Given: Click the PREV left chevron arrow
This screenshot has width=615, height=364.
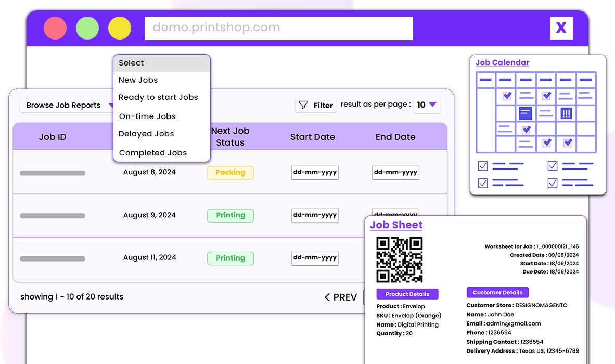Looking at the screenshot, I should point(327,297).
